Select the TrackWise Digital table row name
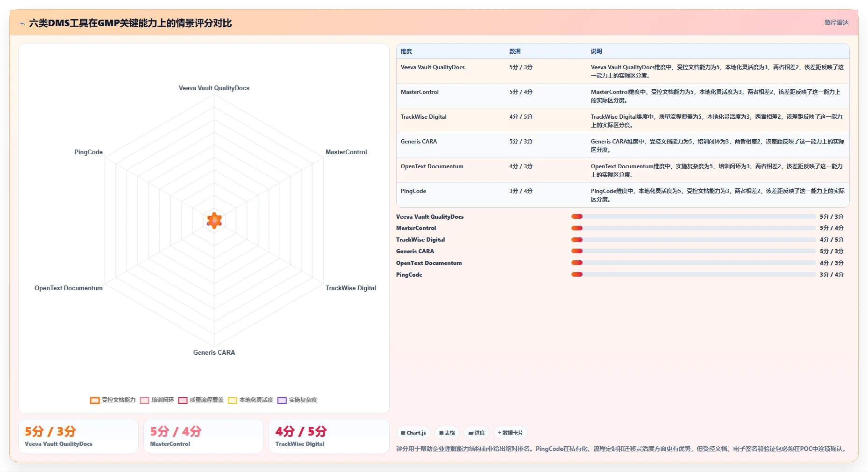 [423, 117]
